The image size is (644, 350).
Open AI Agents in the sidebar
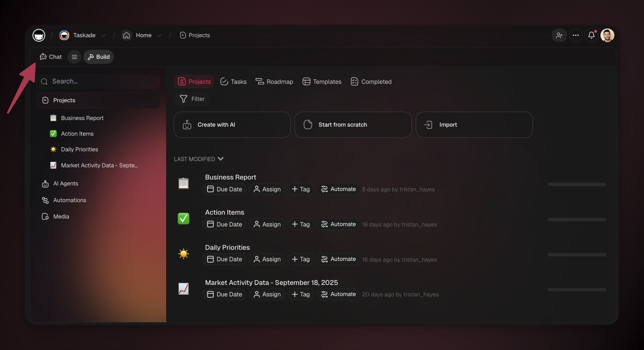pyautogui.click(x=65, y=183)
